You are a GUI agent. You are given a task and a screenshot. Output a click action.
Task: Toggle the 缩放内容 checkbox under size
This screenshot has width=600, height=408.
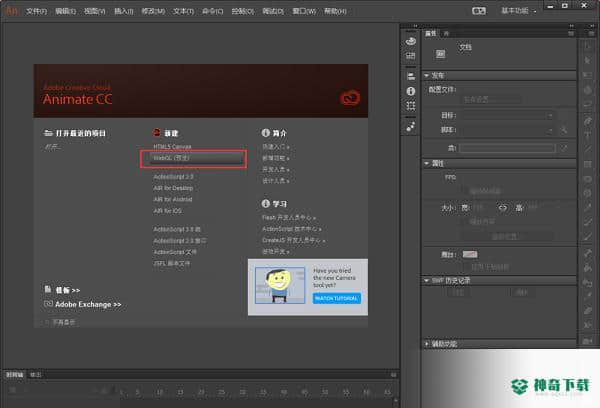(x=465, y=222)
